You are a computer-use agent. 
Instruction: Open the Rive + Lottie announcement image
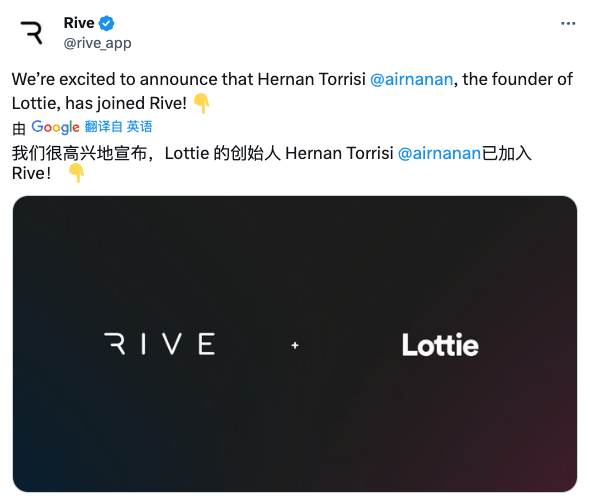pyautogui.click(x=295, y=344)
